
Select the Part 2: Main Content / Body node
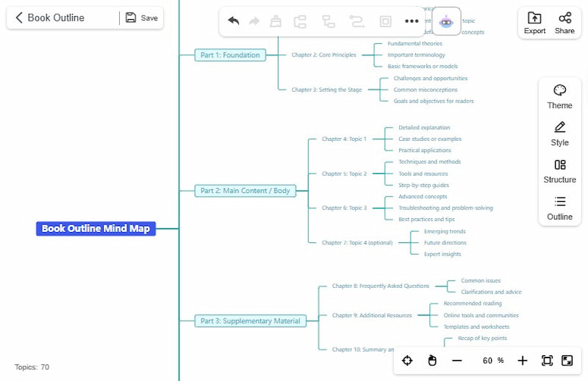click(x=245, y=191)
